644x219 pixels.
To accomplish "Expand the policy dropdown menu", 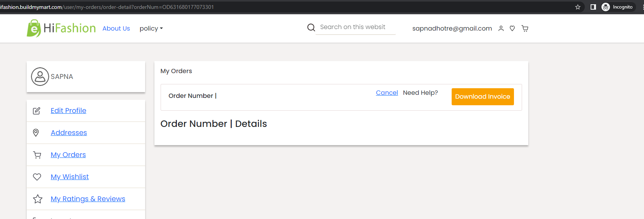I will click(151, 28).
